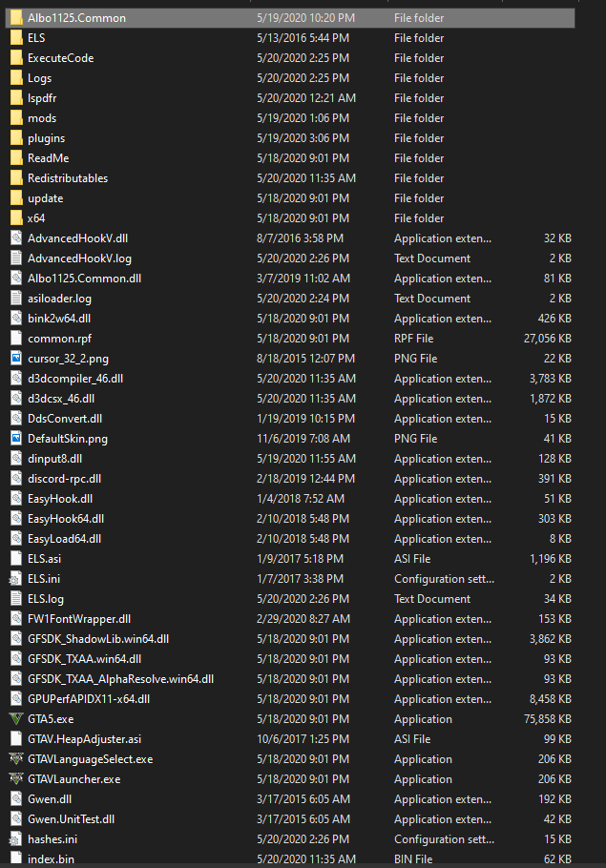The width and height of the screenshot is (606, 868).
Task: Click the ELS.log document icon
Action: [16, 599]
